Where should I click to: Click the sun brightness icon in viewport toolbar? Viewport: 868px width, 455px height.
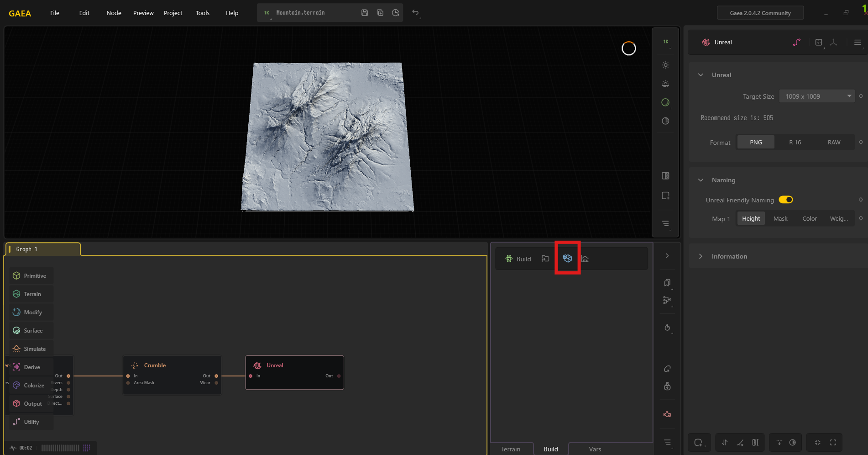(665, 65)
